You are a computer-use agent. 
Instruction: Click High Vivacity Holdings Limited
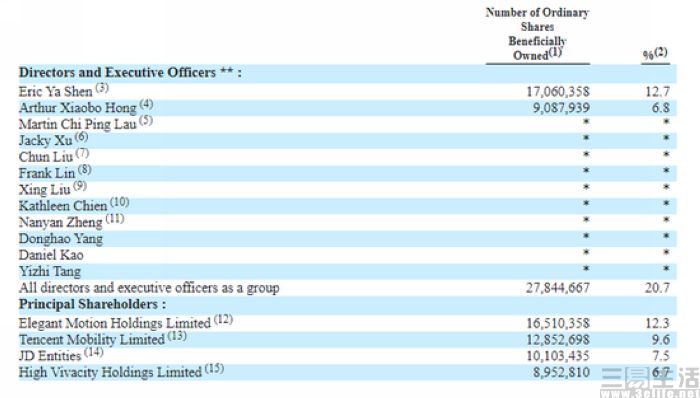pos(110,372)
